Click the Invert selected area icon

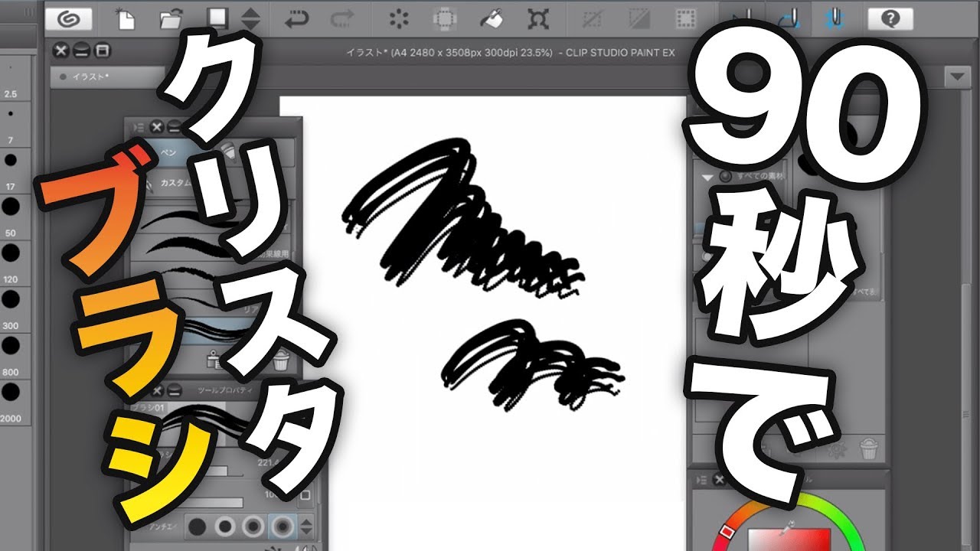tap(640, 19)
